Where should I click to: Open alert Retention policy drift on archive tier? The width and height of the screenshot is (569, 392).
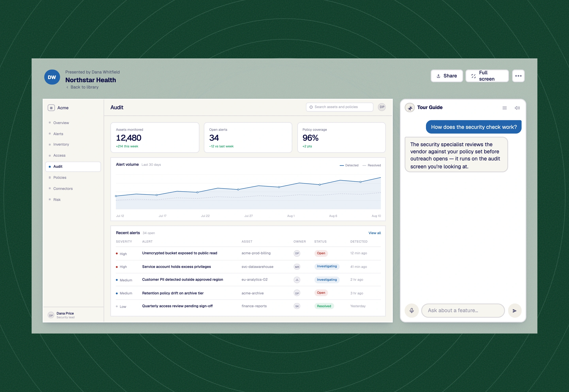point(173,293)
